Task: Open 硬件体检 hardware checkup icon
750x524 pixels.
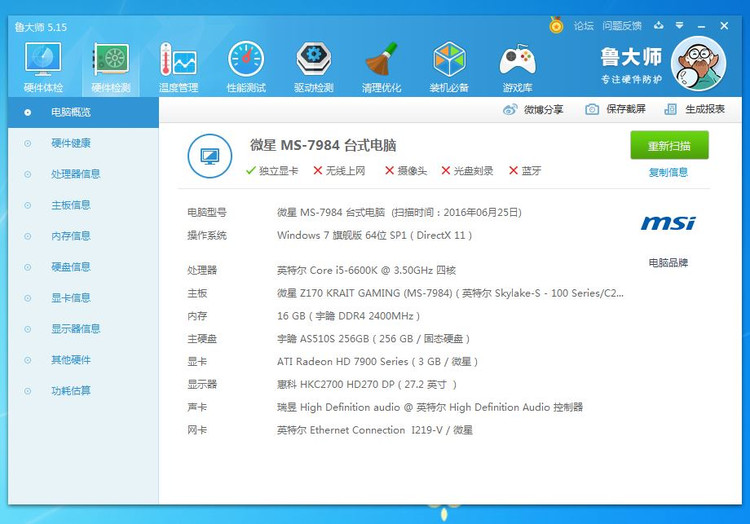Action: (43, 67)
